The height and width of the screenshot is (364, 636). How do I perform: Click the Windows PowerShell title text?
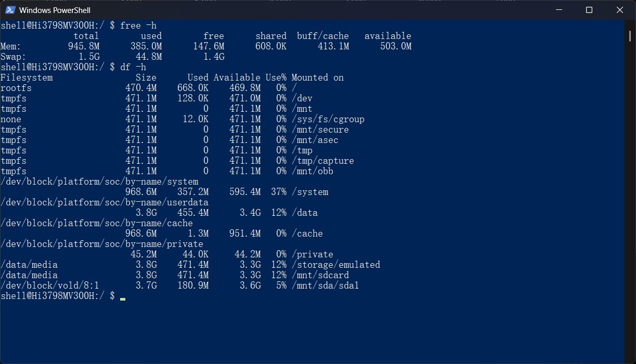click(x=55, y=10)
